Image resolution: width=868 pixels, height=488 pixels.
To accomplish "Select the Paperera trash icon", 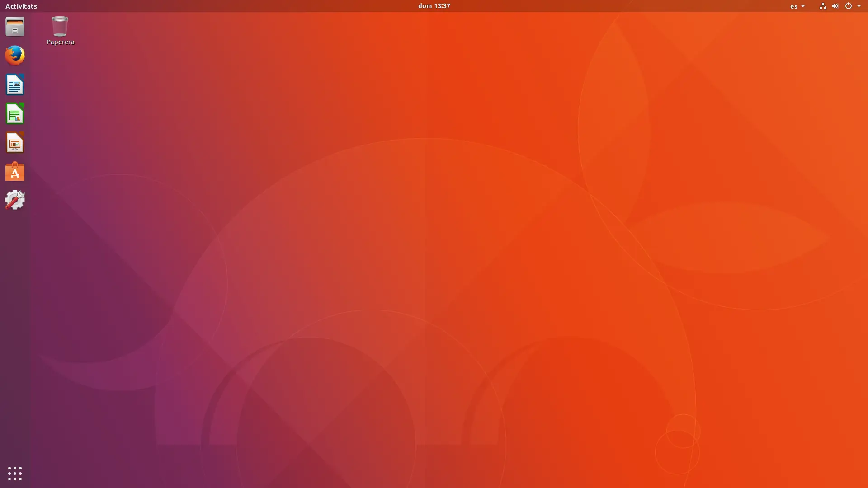I will [60, 26].
